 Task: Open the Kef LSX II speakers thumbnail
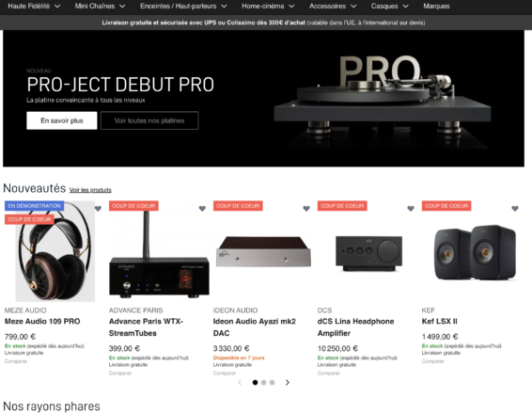pyautogui.click(x=475, y=252)
